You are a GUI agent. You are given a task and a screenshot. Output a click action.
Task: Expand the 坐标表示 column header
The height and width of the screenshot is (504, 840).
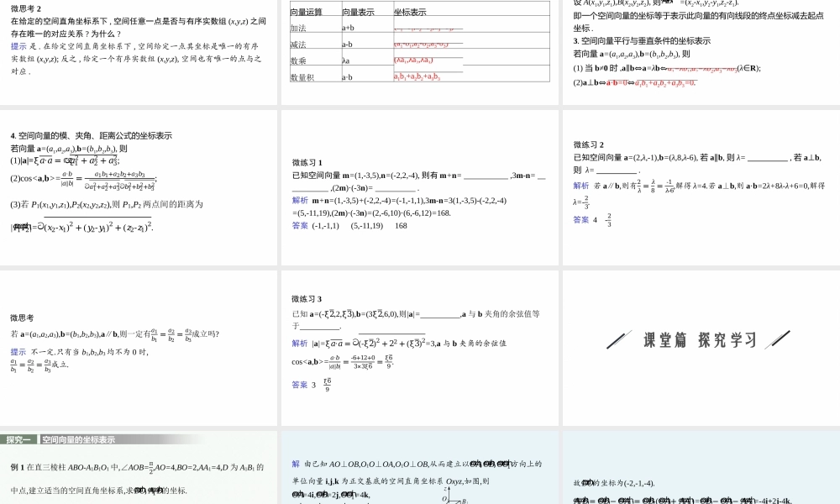point(410,12)
